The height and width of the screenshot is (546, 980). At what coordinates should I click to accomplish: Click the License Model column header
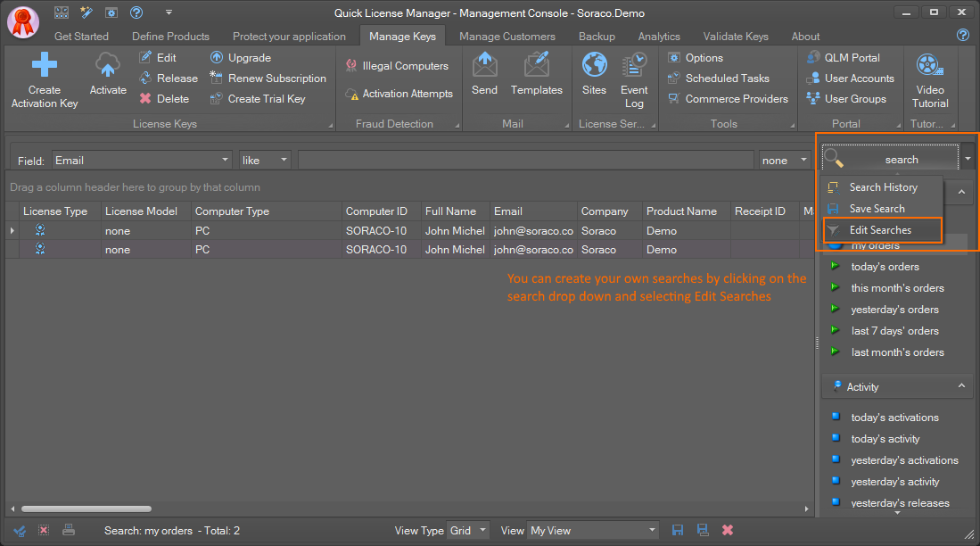145,211
